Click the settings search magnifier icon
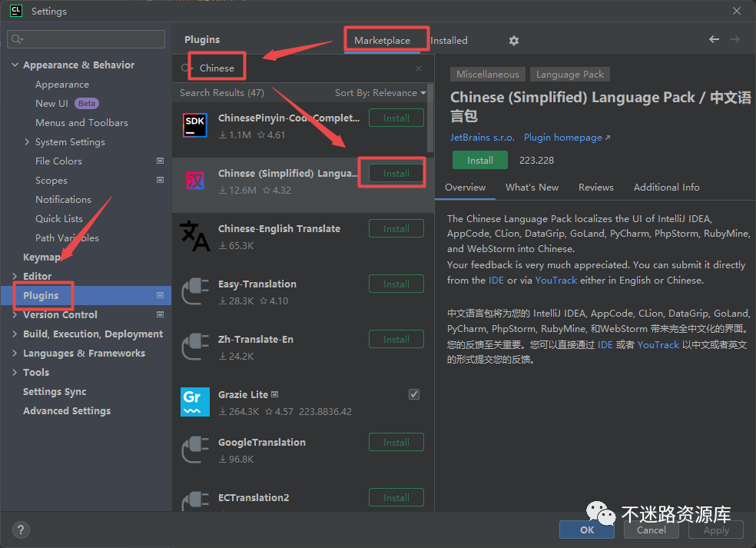Image resolution: width=756 pixels, height=548 pixels. (17, 39)
